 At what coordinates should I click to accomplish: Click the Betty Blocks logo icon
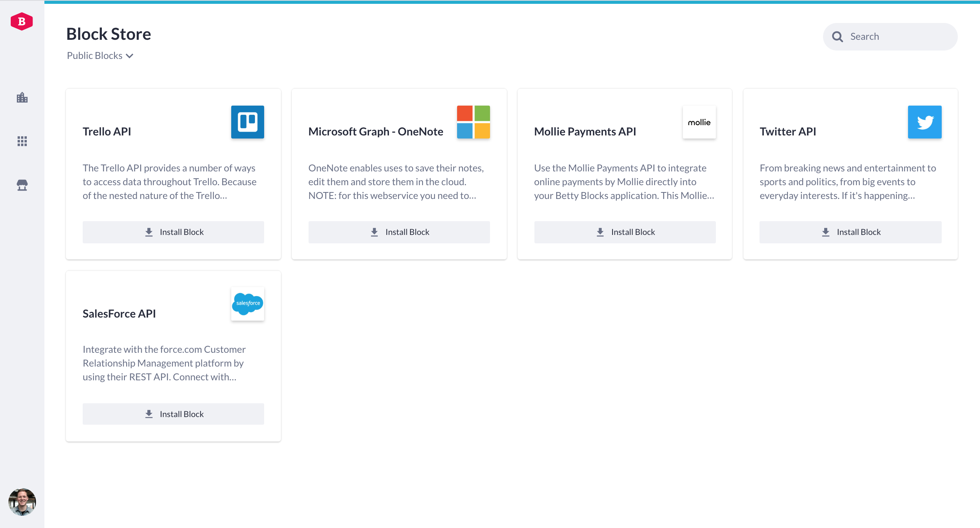pos(22,22)
